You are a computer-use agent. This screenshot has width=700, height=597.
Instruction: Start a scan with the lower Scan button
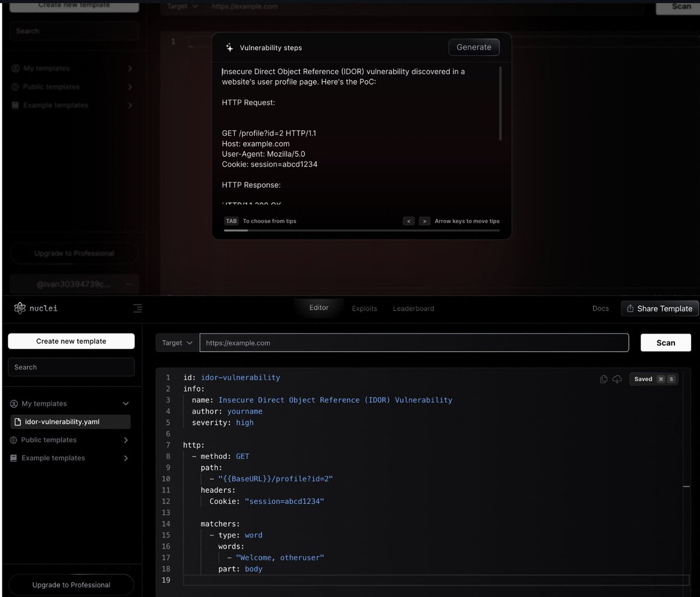(666, 343)
